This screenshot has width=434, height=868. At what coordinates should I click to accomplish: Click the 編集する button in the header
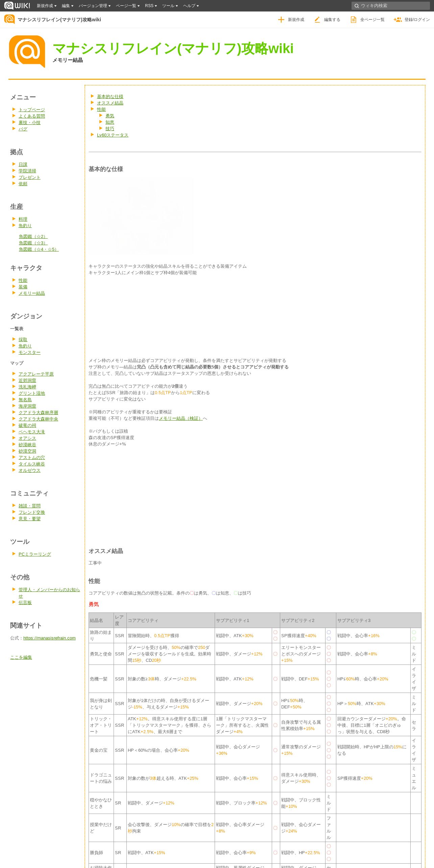click(x=327, y=20)
